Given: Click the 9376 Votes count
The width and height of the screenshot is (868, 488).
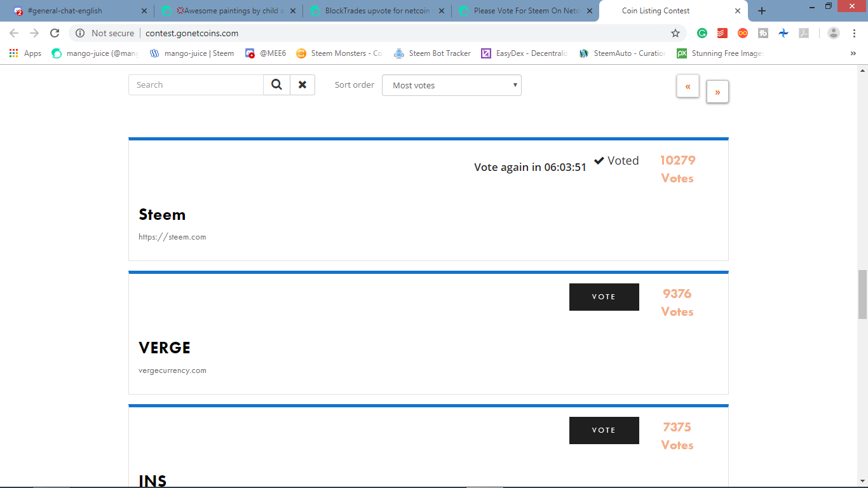Looking at the screenshot, I should [677, 302].
